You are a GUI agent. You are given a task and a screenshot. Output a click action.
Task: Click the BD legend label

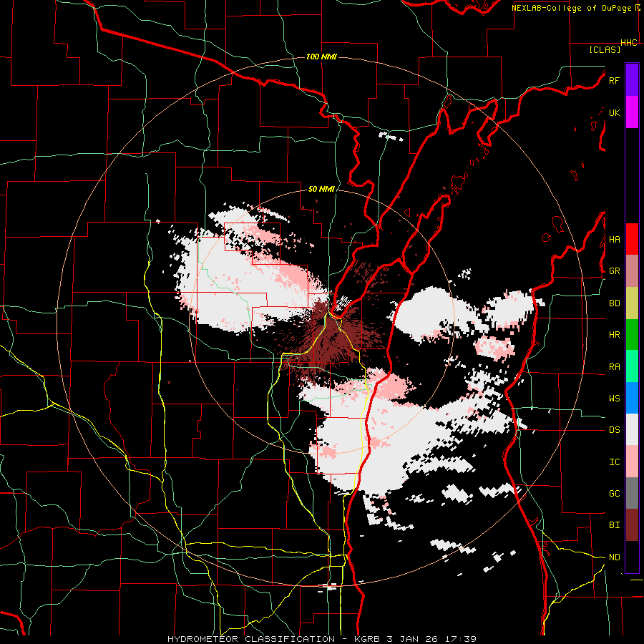coord(614,303)
